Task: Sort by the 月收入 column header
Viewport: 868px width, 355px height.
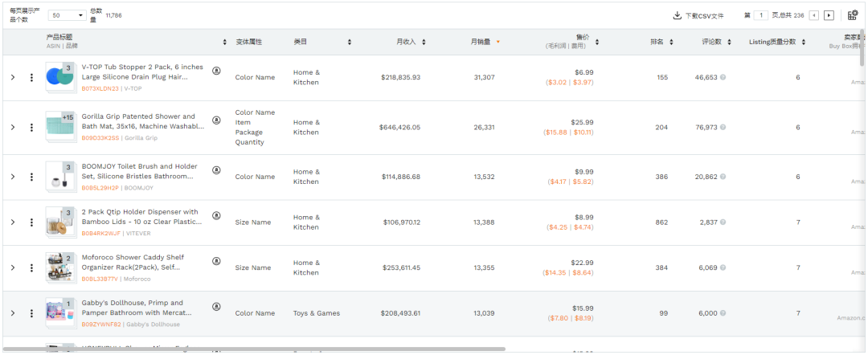Action: (410, 42)
